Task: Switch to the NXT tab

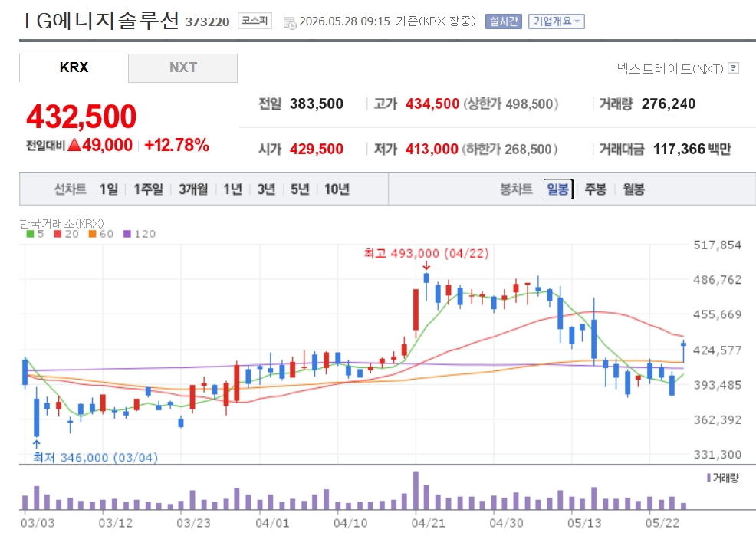Action: point(182,68)
